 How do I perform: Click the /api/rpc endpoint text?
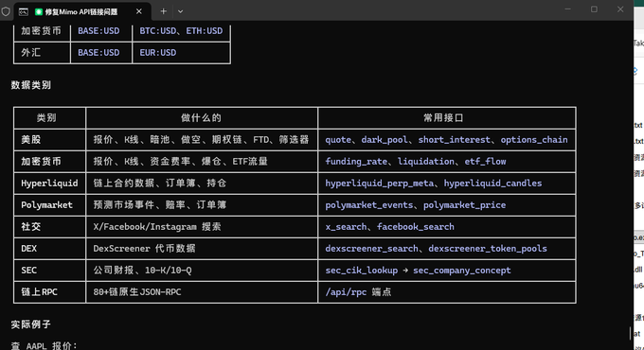pyautogui.click(x=346, y=292)
